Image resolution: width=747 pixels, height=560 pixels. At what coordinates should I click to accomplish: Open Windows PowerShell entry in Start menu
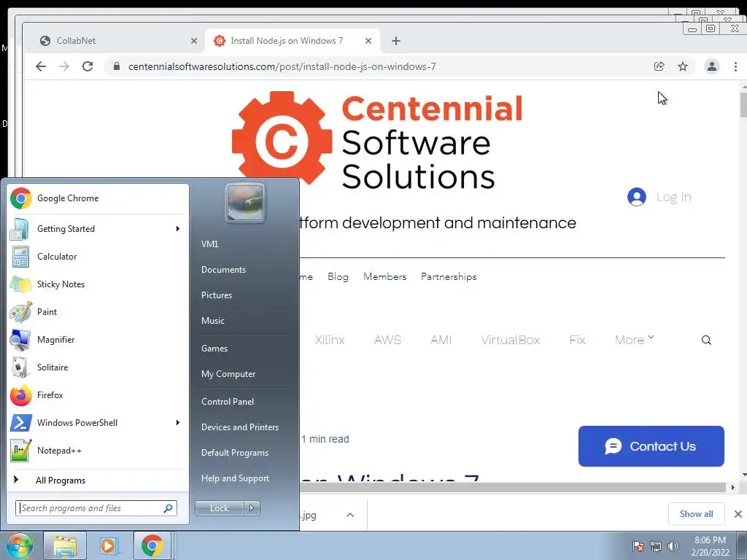pyautogui.click(x=98, y=423)
